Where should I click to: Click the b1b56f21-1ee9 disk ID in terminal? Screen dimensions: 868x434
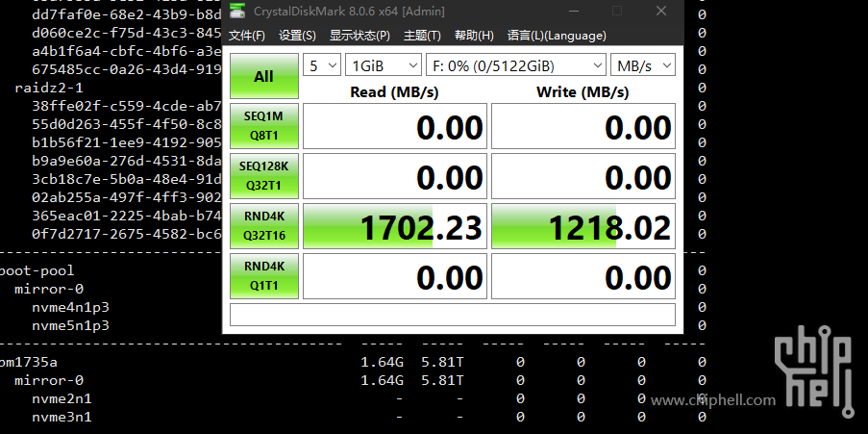(127, 142)
